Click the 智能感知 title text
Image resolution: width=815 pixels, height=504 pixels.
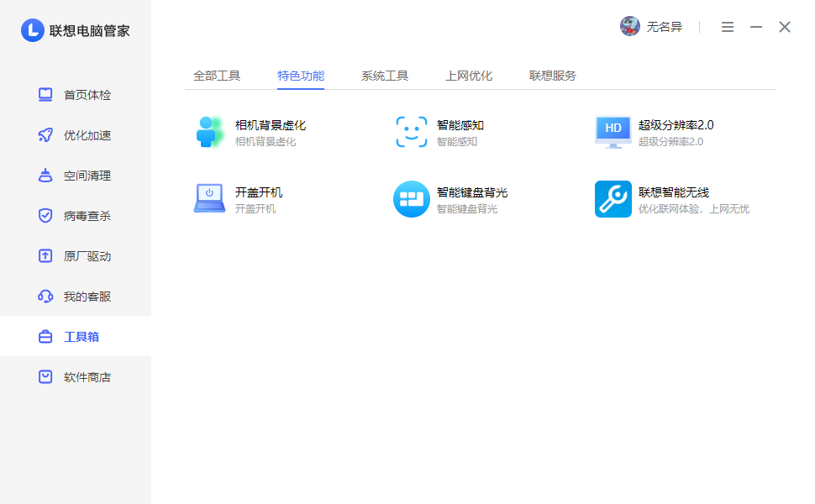pos(460,125)
